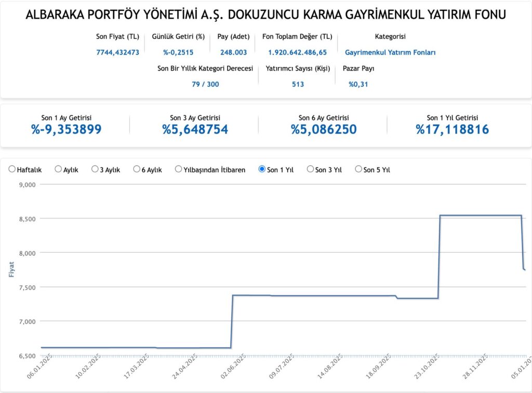This screenshot has height=393, width=532.
Task: Click the selected Son 1 Yıl radio button
Action: (262, 169)
